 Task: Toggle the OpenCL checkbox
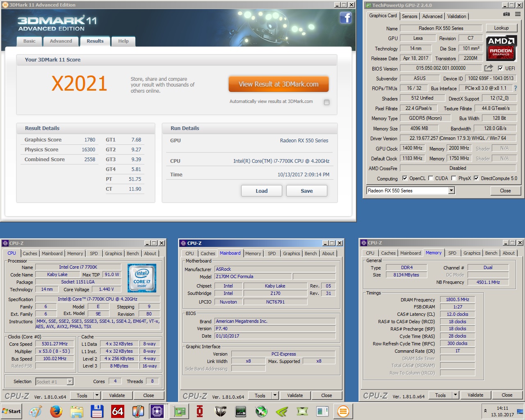405,178
